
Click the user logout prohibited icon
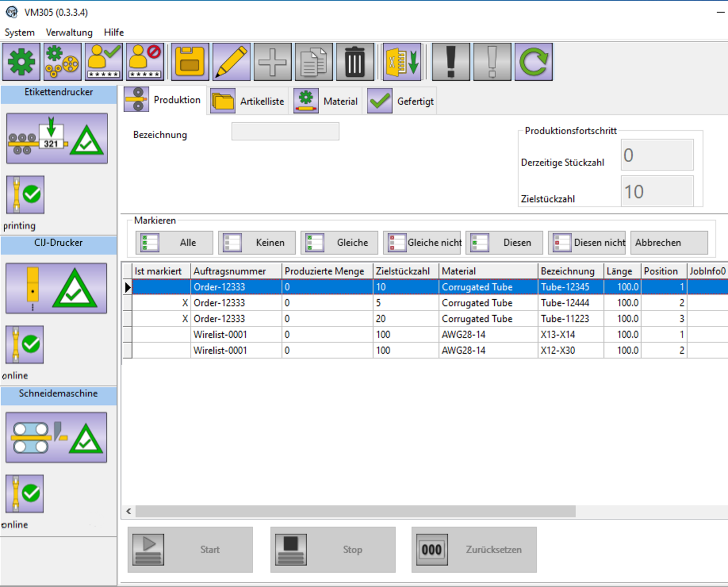[145, 61]
